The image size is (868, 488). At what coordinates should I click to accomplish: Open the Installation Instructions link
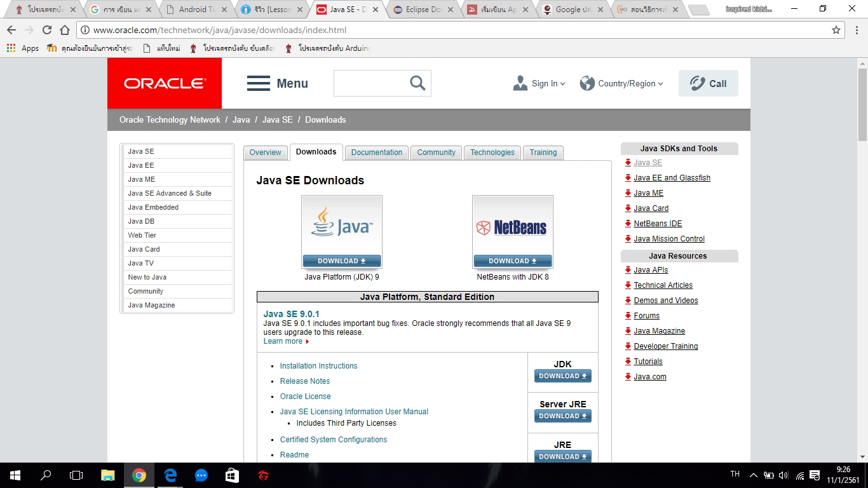[x=318, y=366]
